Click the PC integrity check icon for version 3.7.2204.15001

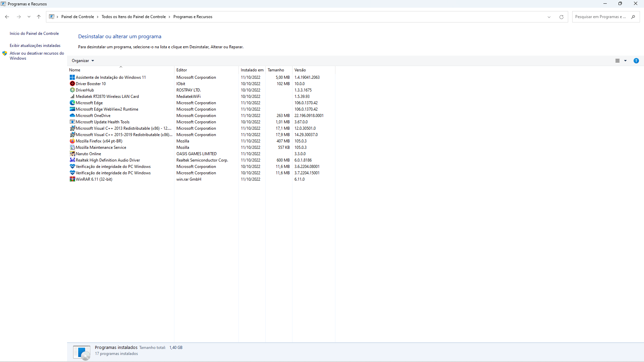pyautogui.click(x=72, y=173)
